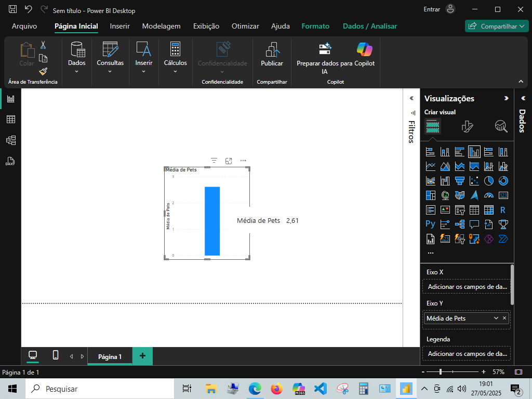Remove Média de Pets from Eixo Y
Image resolution: width=532 pixels, height=399 pixels.
pyautogui.click(x=504, y=318)
